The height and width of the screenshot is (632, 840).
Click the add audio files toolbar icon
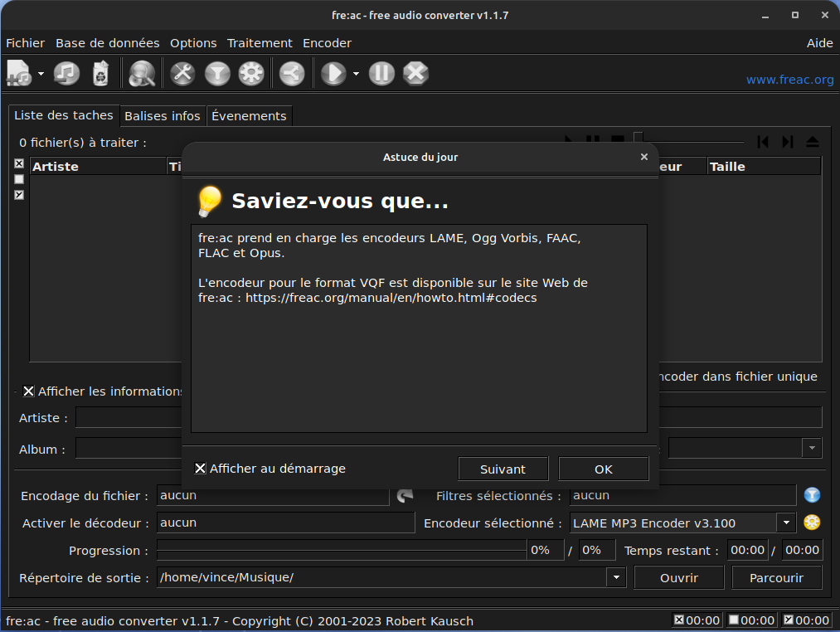tap(19, 74)
